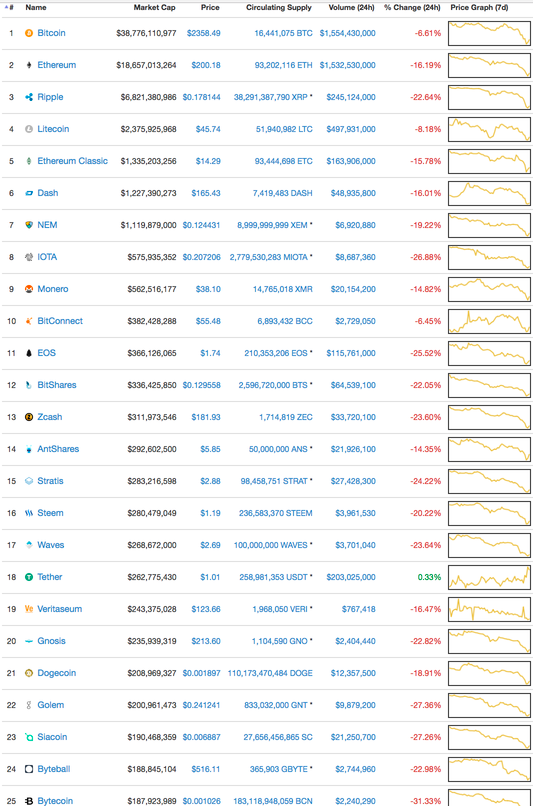
Task: Open BitConnect 7-day price graph
Action: coord(489,321)
